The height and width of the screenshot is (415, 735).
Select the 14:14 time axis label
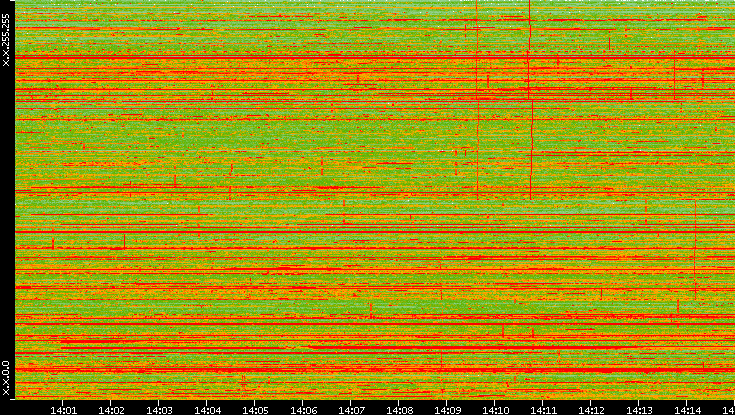point(687,410)
